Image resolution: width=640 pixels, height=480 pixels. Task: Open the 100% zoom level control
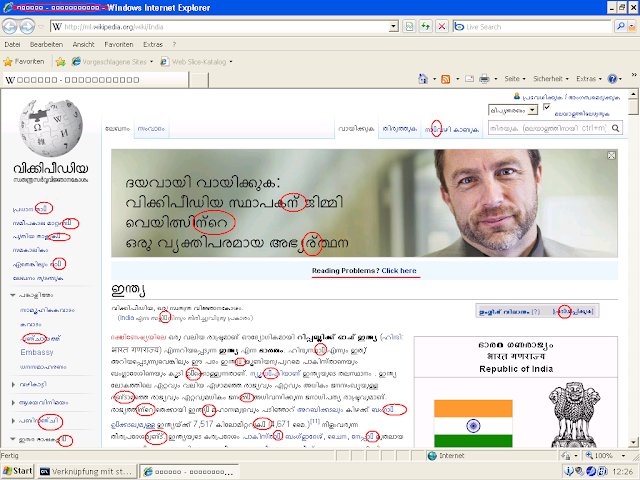(x=605, y=456)
